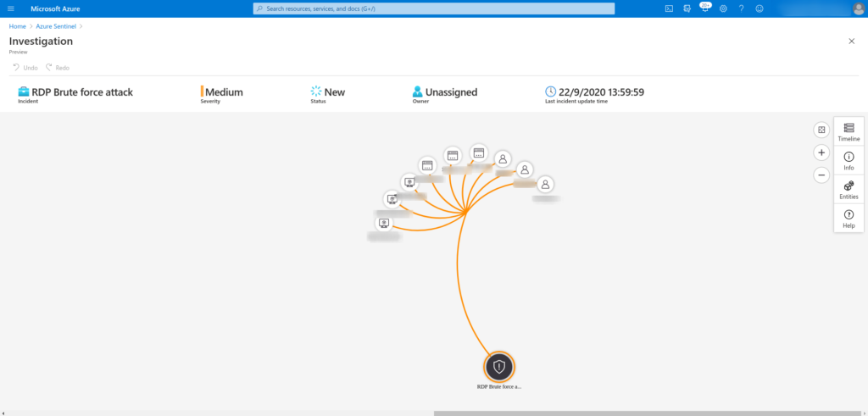Click the horizontal scrollbar thumb at the bottom
This screenshot has width=868, height=416.
click(646, 413)
